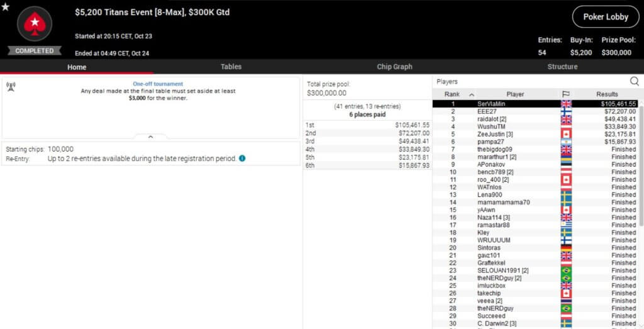Click SerVlaMin's country flag
Image resolution: width=644 pixels, height=329 pixels.
pos(566,104)
